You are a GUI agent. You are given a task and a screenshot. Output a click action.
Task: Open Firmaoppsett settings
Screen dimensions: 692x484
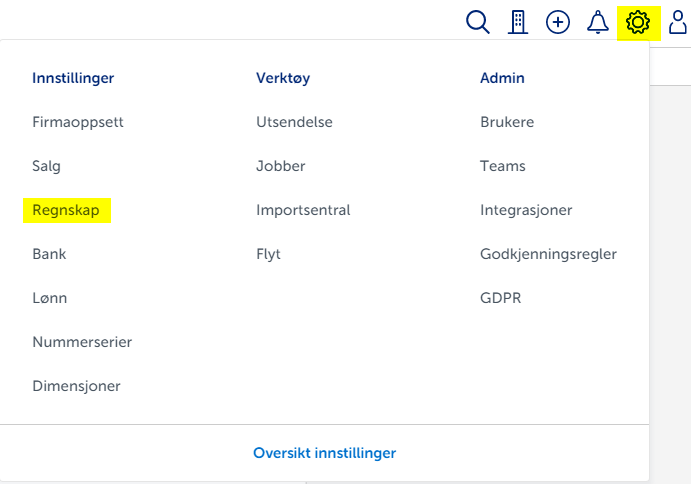coord(78,122)
